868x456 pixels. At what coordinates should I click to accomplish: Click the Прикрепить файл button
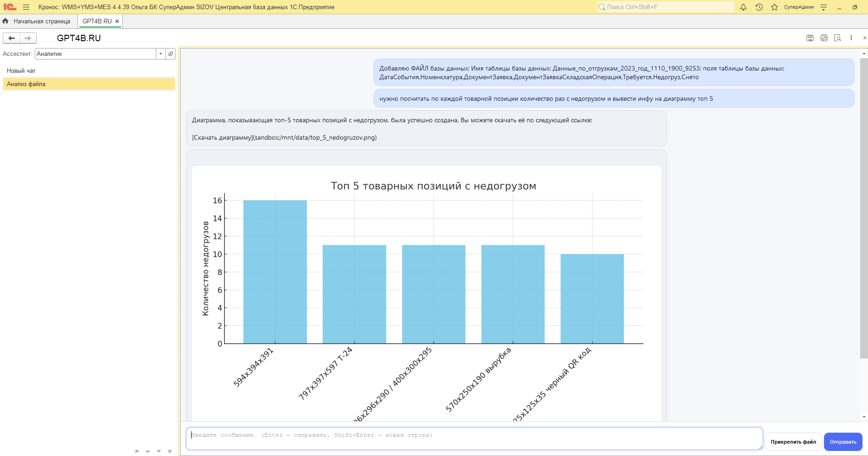tap(793, 442)
